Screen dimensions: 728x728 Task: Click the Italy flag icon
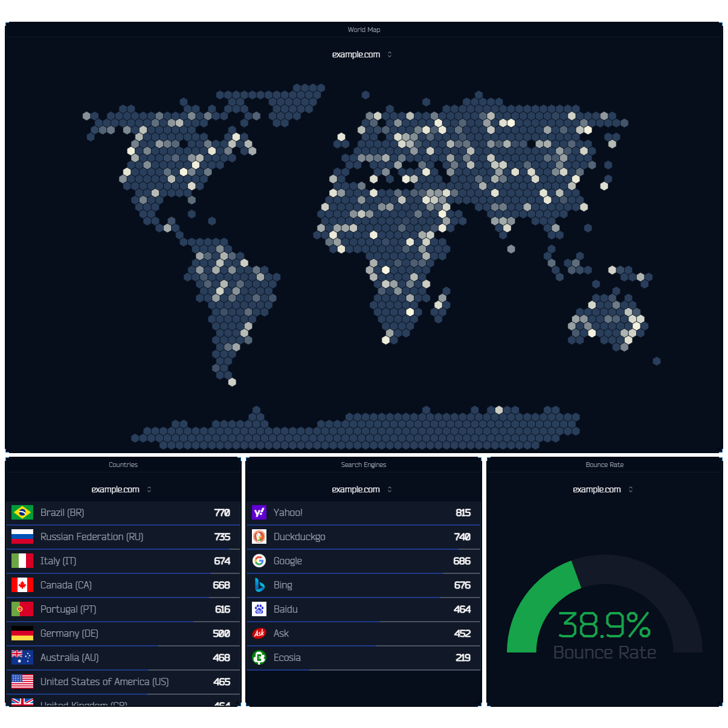click(x=22, y=561)
